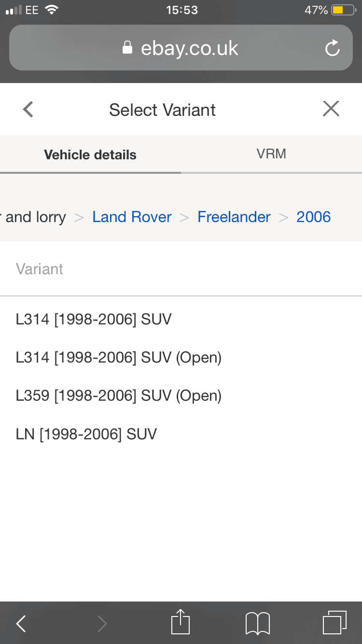
Task: Show all open tabs with tabs icon
Action: (334, 623)
